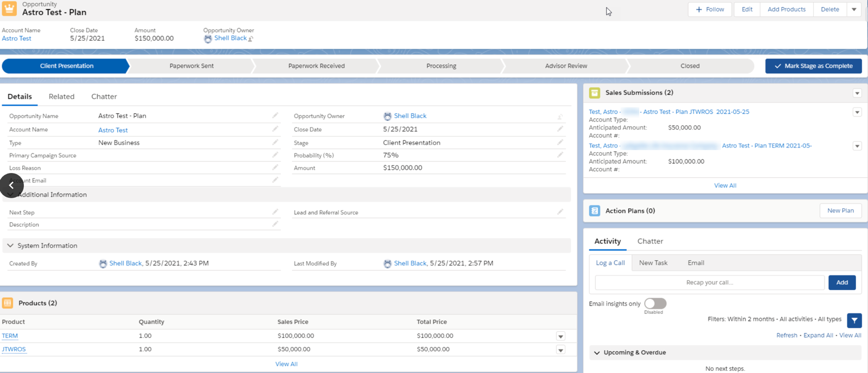This screenshot has width=868, height=373.
Task: Click the Recap your call input field
Action: (709, 282)
